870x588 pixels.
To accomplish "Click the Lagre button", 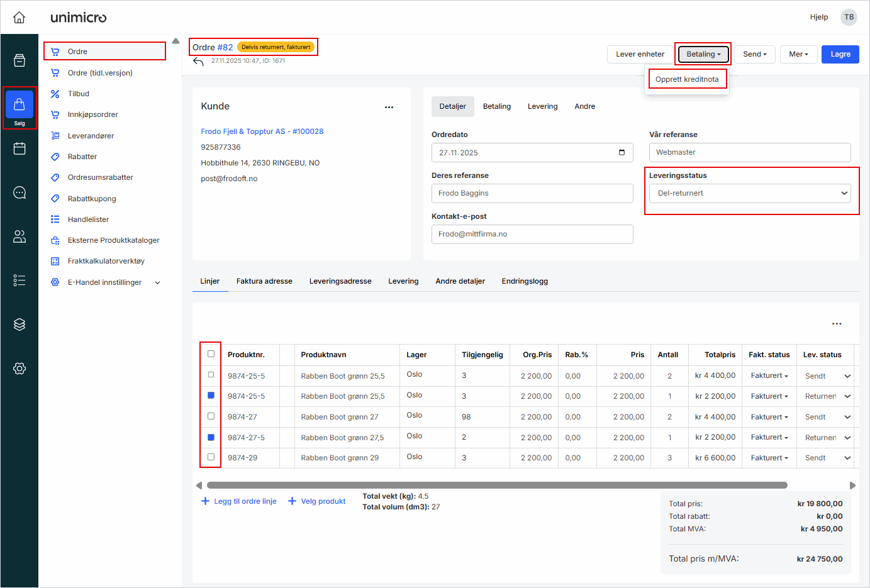I will [x=840, y=55].
